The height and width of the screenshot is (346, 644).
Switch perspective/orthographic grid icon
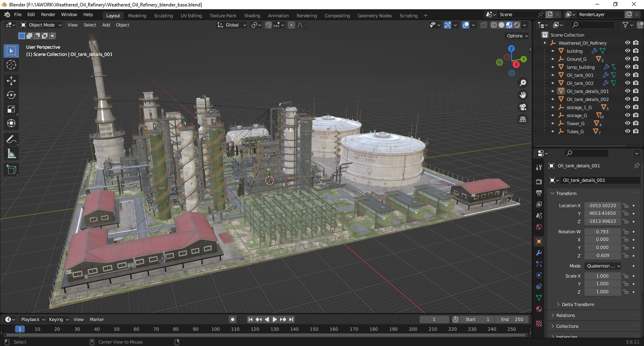(x=523, y=119)
